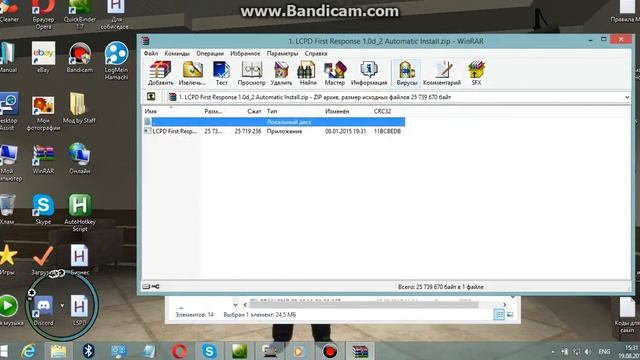Show archive Информация (Info)
This screenshot has width=640, height=360.
click(369, 73)
